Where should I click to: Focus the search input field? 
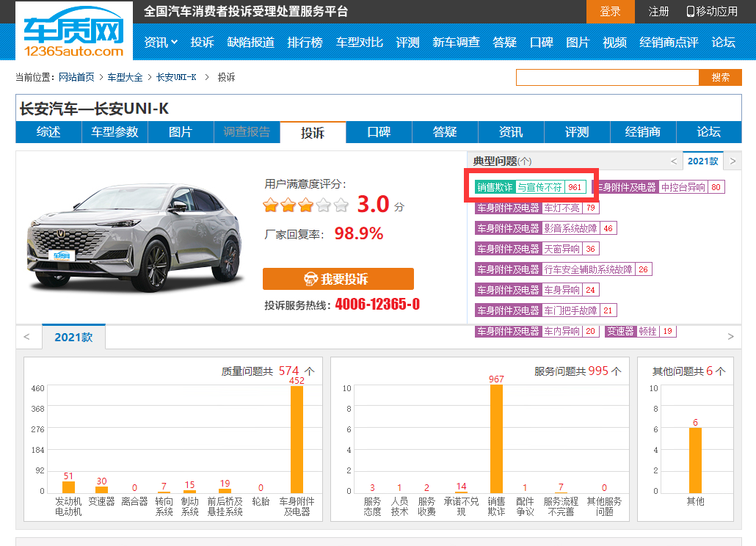pos(608,77)
